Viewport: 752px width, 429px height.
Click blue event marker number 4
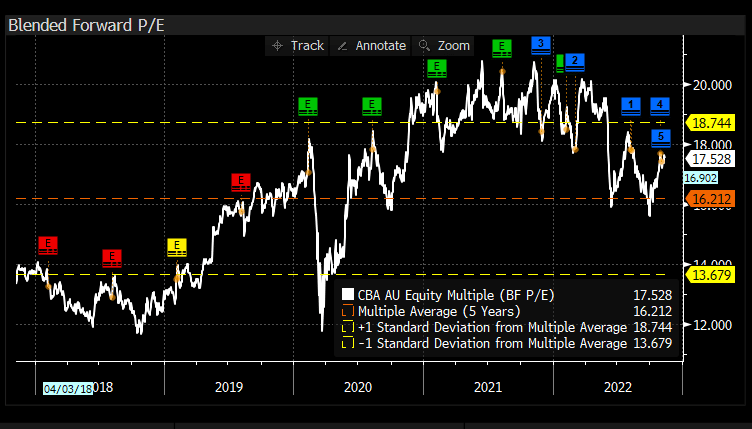click(661, 105)
